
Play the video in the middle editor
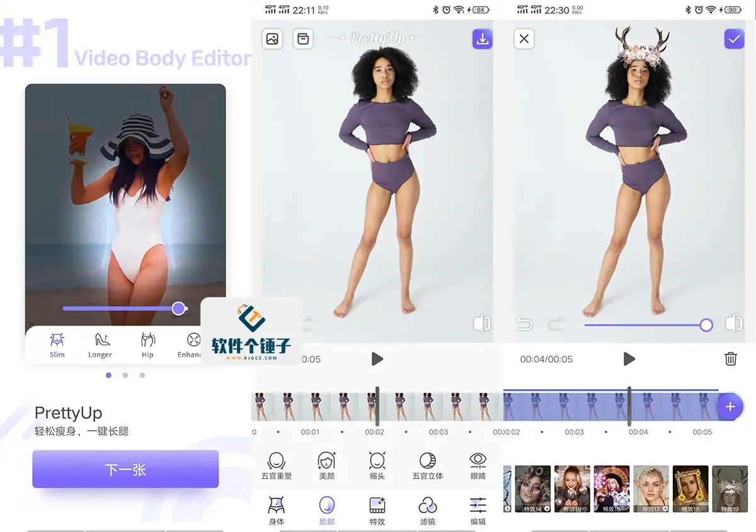(x=377, y=359)
